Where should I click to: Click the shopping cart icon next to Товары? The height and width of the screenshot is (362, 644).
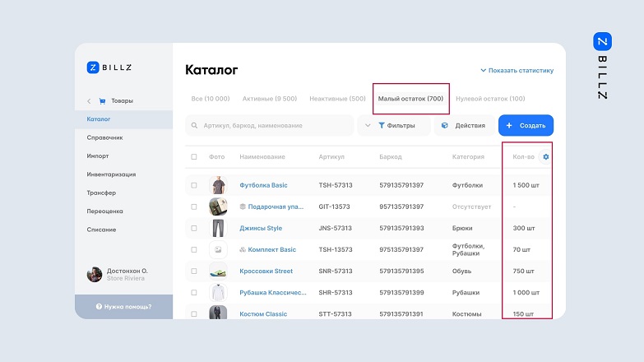pyautogui.click(x=102, y=101)
